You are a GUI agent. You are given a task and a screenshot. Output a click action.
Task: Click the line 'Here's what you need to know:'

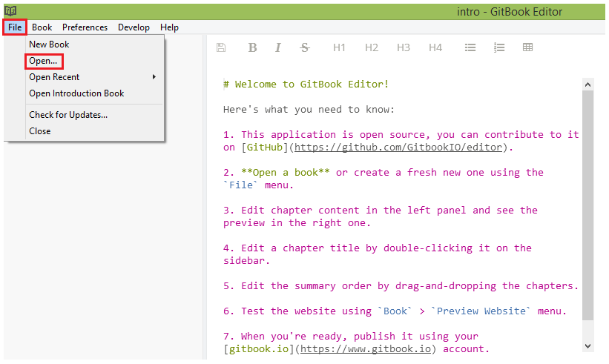click(x=309, y=110)
